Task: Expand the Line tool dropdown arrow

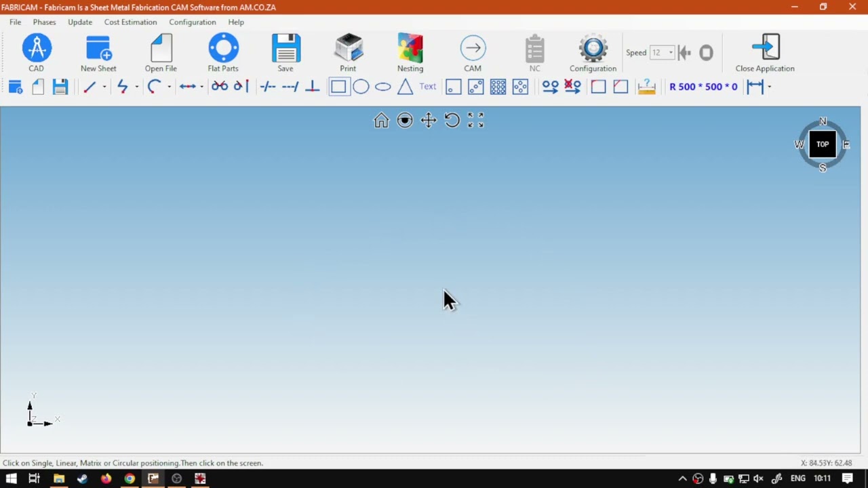Action: [104, 87]
